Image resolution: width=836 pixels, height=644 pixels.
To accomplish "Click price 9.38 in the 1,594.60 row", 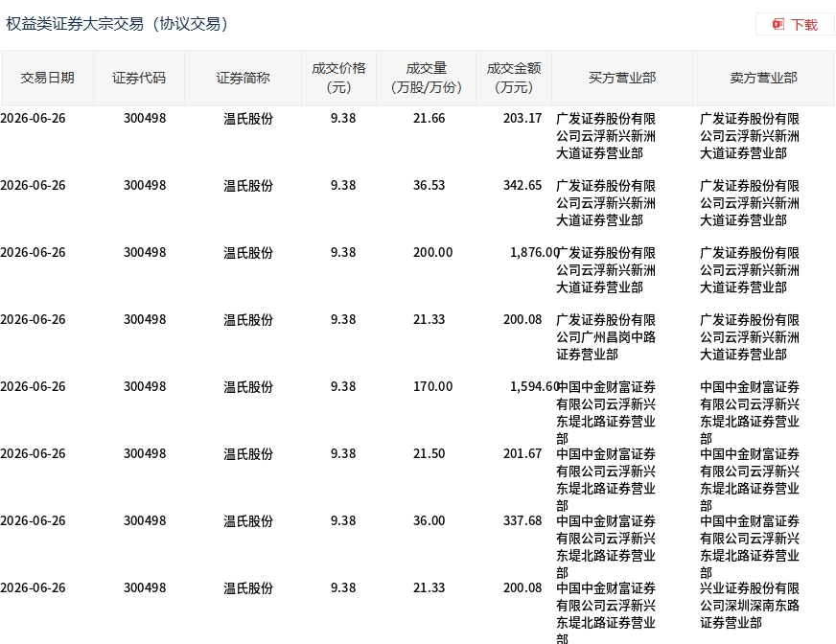I will pyautogui.click(x=343, y=386).
